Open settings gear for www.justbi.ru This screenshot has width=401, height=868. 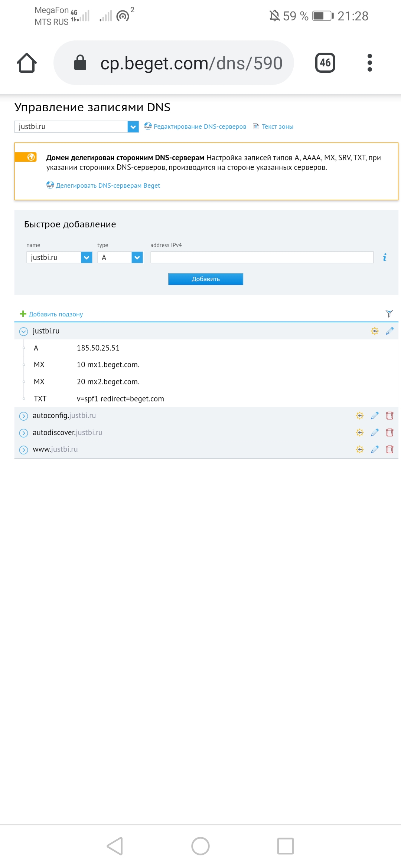point(359,450)
